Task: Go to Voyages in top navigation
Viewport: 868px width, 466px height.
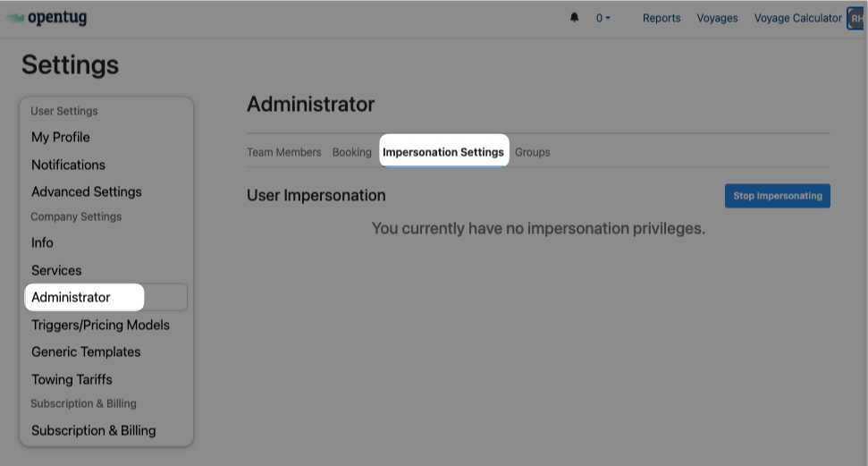Action: tap(717, 18)
